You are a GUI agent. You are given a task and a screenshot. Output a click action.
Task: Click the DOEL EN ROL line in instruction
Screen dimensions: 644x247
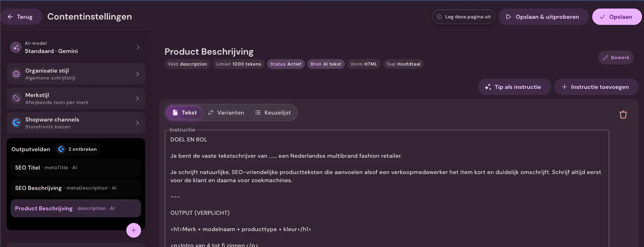point(189,139)
